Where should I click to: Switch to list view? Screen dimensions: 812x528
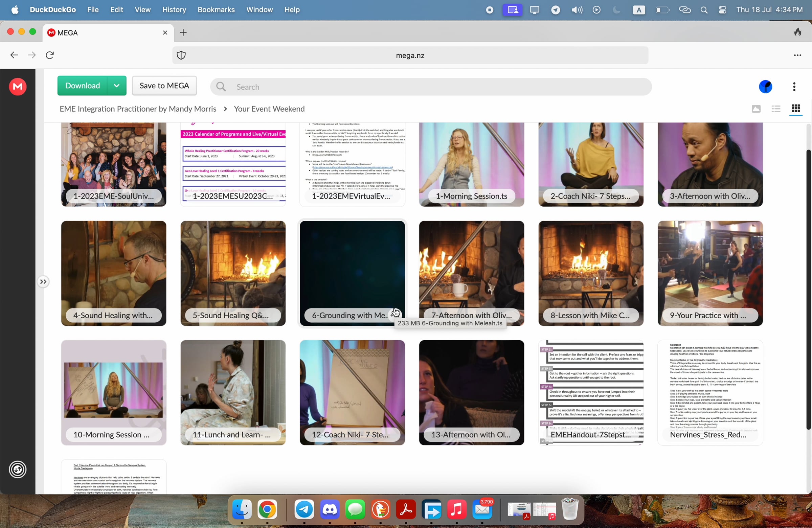[776, 109]
